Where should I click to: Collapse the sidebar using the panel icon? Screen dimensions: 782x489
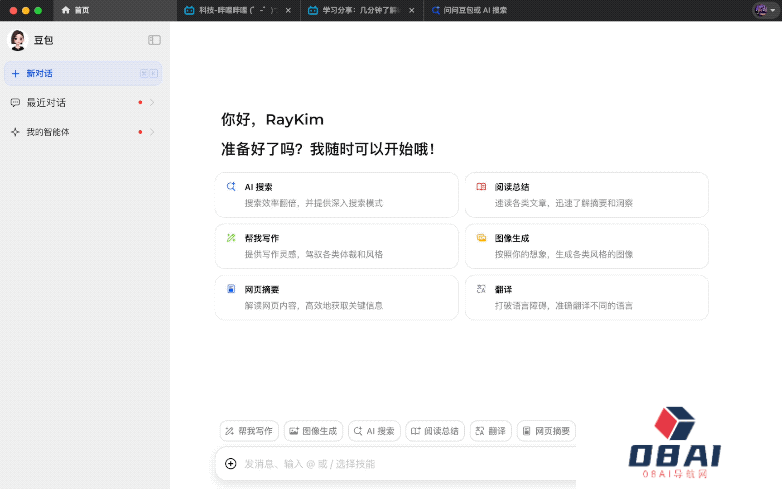tap(154, 40)
